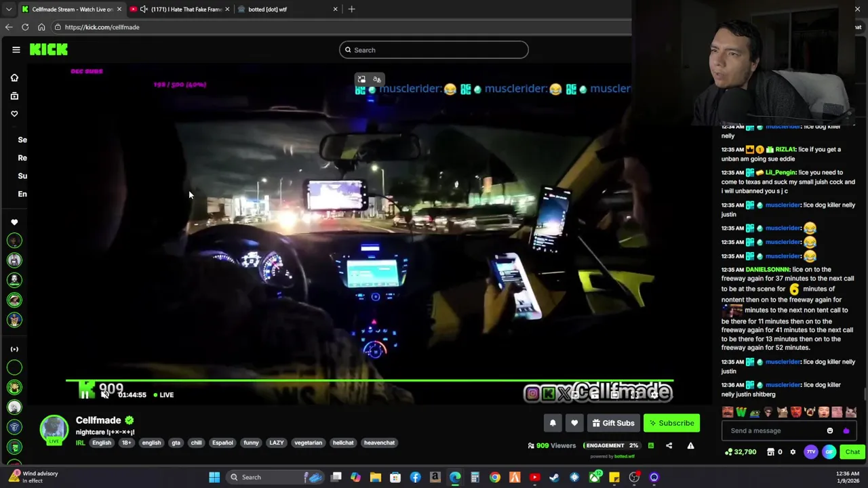Open Google Chrome from taskbar
868x488 pixels.
[x=495, y=477]
